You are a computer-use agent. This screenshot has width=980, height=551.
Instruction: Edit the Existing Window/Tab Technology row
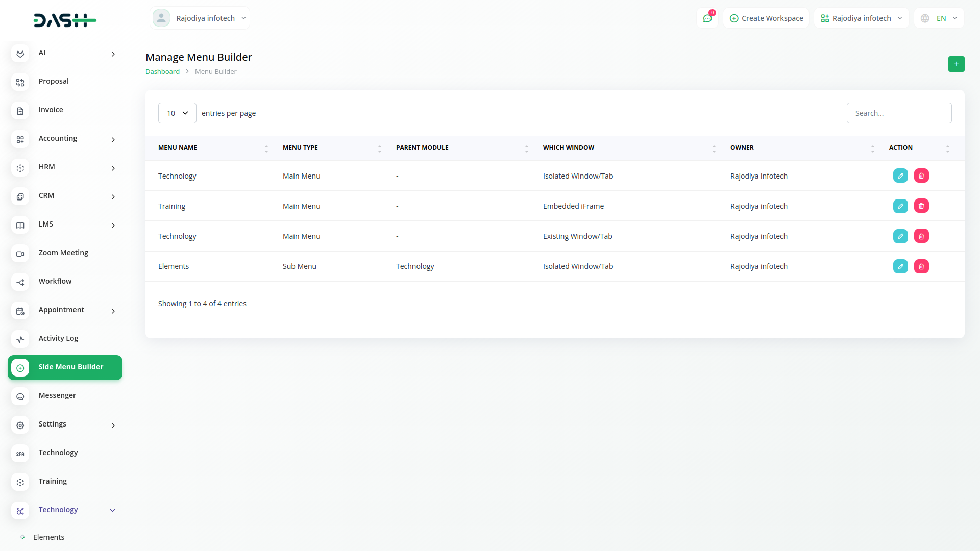coord(900,236)
